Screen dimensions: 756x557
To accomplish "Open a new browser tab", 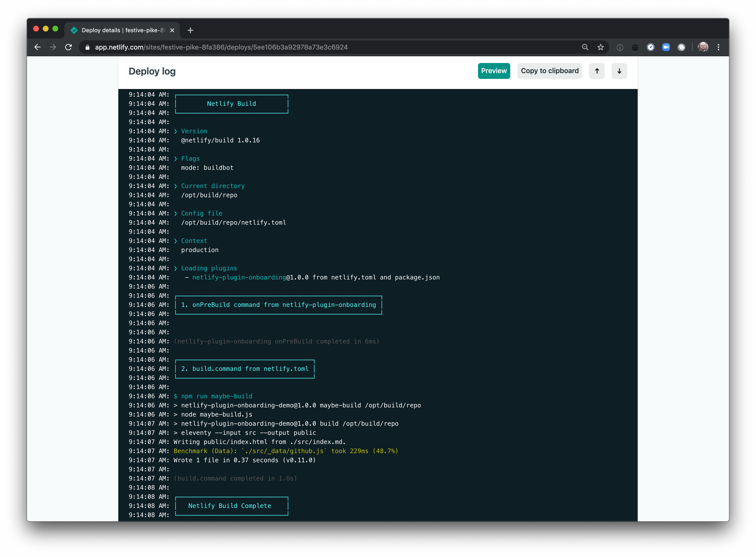I will pos(190,30).
